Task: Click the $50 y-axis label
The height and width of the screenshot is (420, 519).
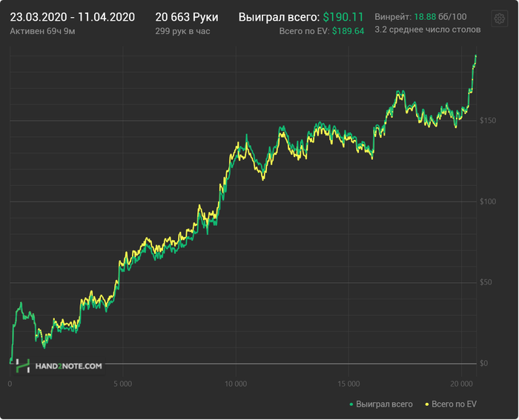Action: pyautogui.click(x=486, y=282)
